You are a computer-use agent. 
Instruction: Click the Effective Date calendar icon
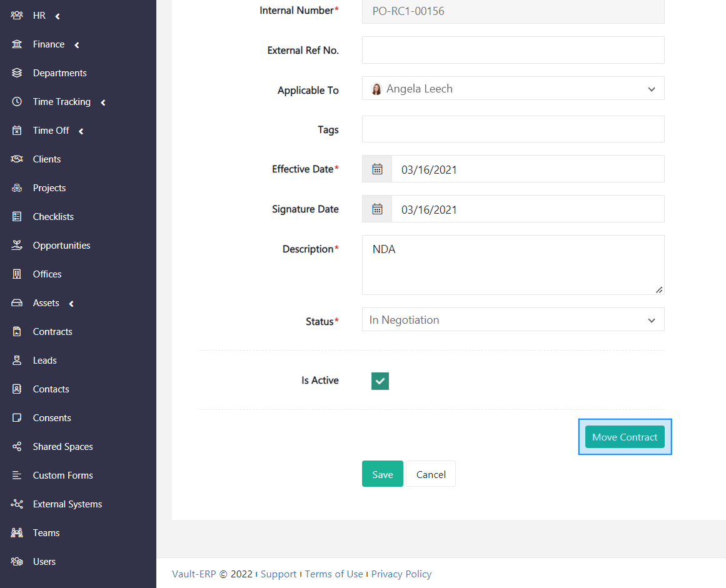pos(377,169)
